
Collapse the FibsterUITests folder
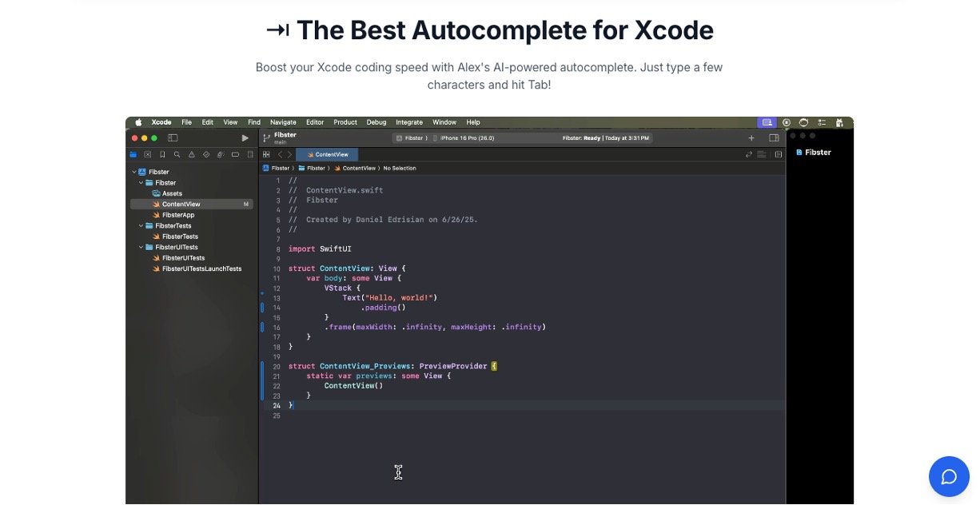click(x=141, y=248)
